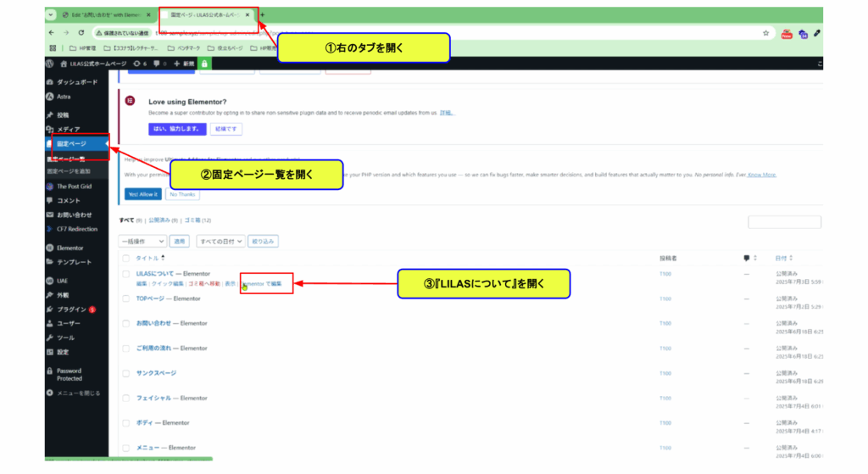Check the TOPページ row checkbox

pos(125,299)
